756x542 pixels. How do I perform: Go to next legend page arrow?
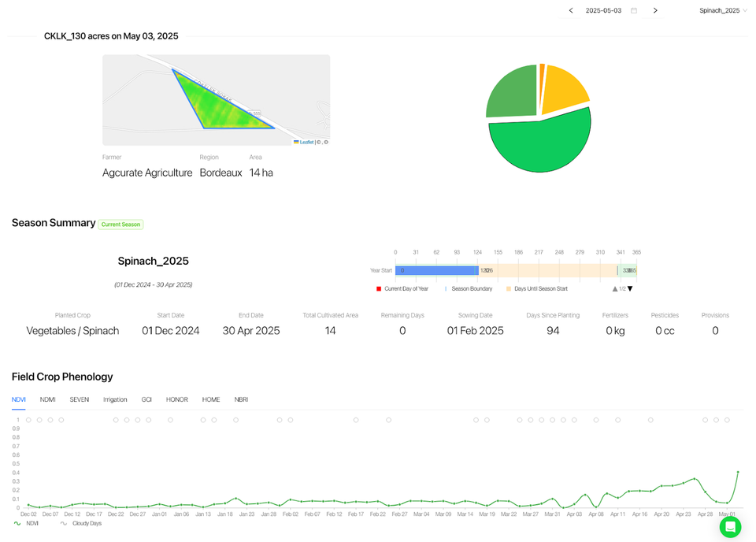[630, 289]
